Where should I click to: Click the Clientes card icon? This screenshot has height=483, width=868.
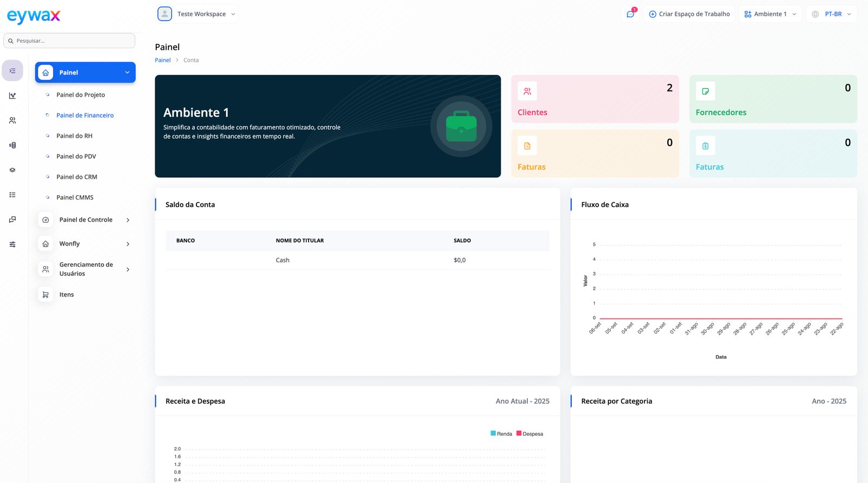[527, 91]
